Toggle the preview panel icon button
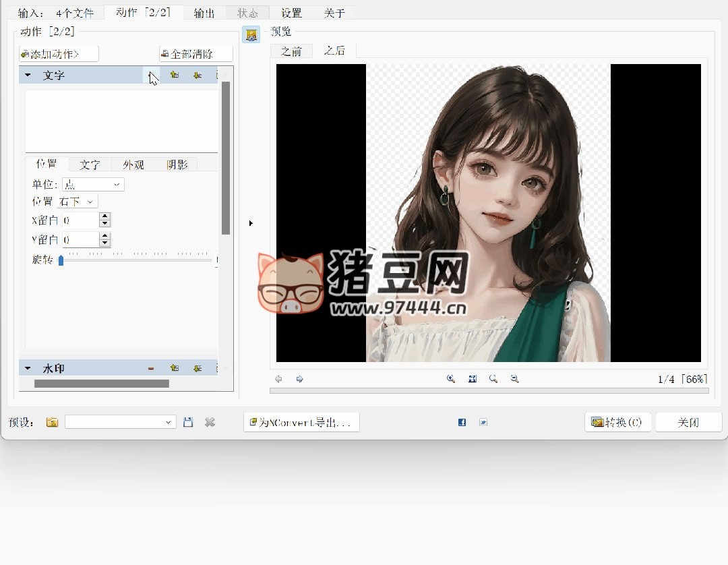Image resolution: width=728 pixels, height=565 pixels. 251,34
